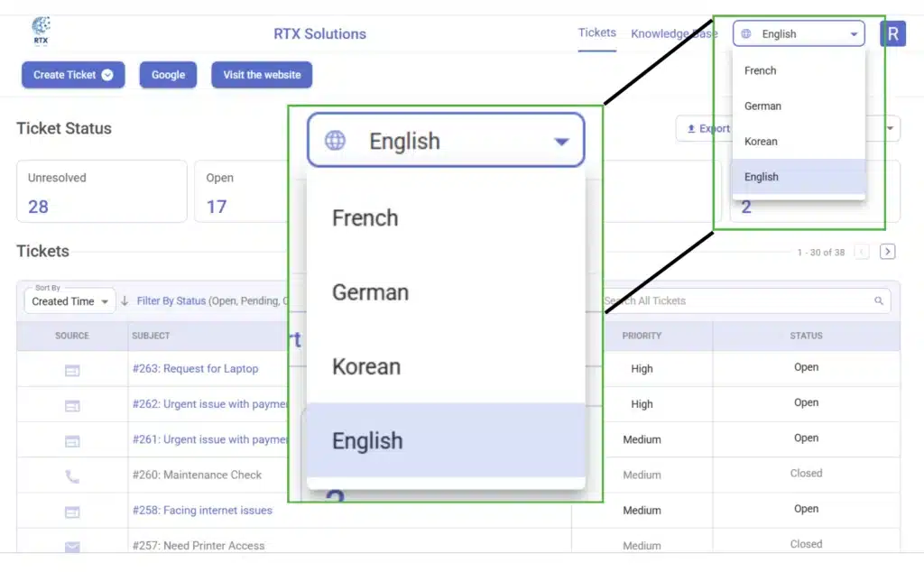The width and height of the screenshot is (924, 572).
Task: Click the Unresolved ticket count card
Action: point(101,191)
